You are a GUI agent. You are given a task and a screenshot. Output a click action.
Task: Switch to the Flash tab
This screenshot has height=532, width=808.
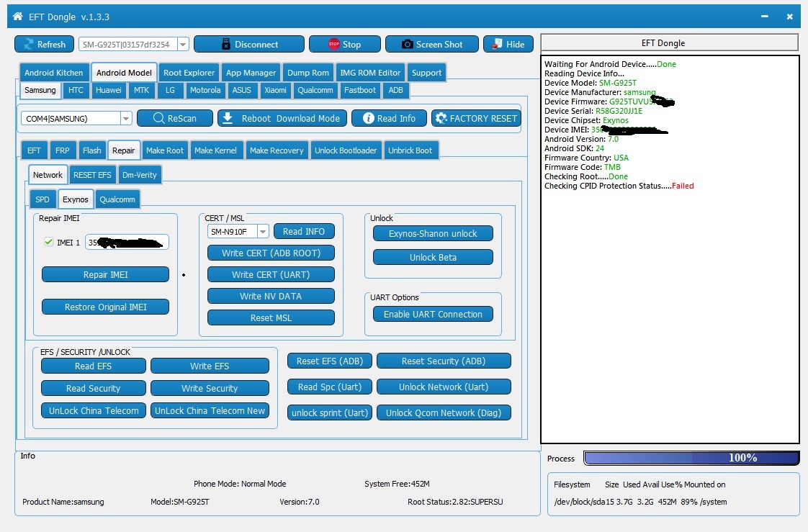[x=91, y=150]
